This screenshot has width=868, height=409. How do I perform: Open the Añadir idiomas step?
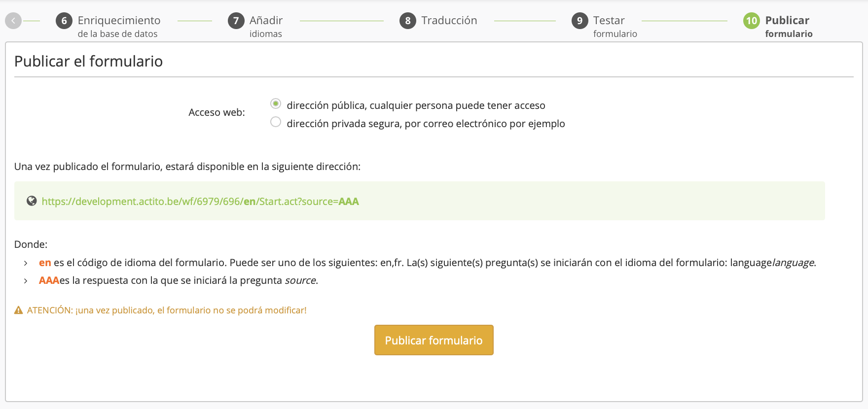[x=266, y=26]
